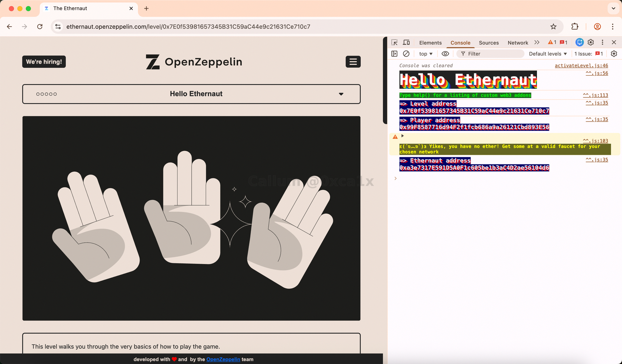Switch to the Sources tab
Image resolution: width=622 pixels, height=364 pixels.
(x=489, y=43)
